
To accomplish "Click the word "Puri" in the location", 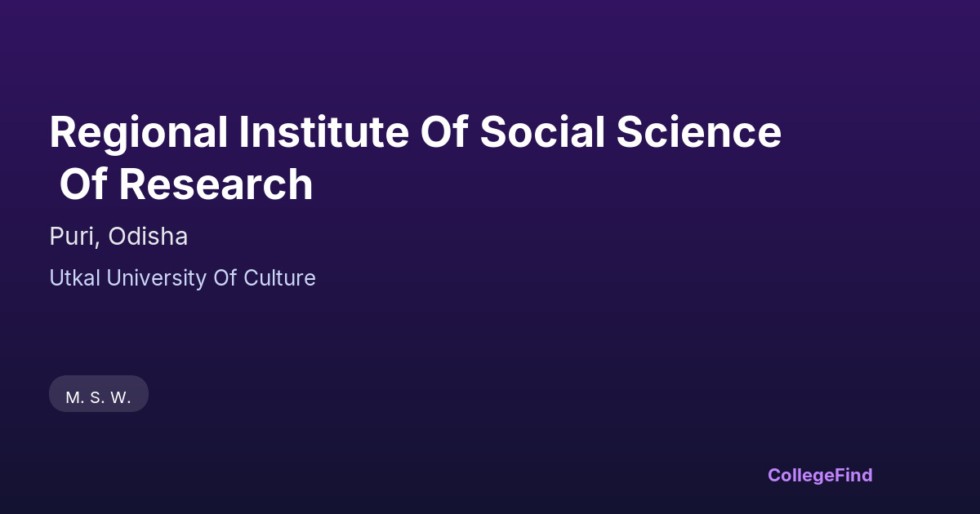I will (x=73, y=237).
